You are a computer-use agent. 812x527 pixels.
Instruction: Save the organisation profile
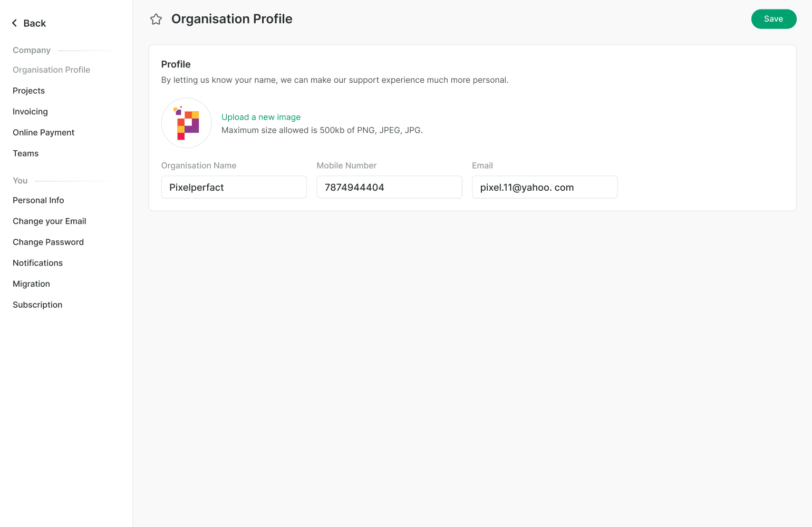tap(774, 19)
